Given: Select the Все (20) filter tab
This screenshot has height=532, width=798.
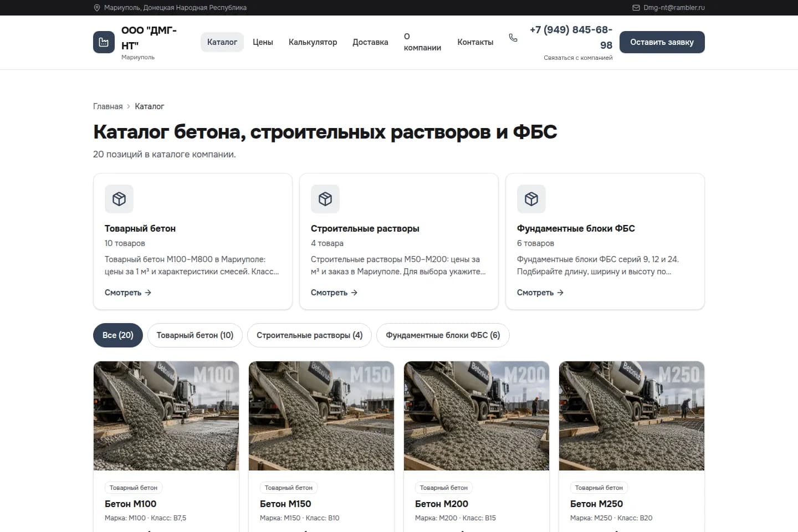Looking at the screenshot, I should [118, 335].
